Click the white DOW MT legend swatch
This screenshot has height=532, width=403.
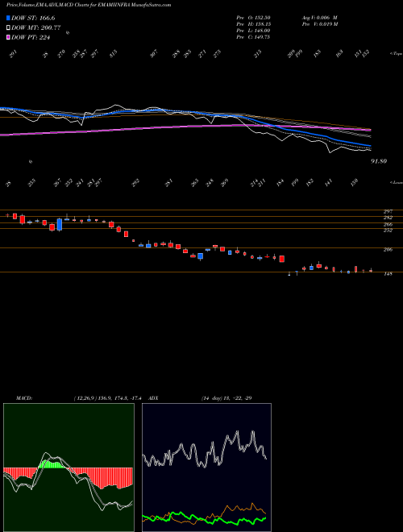(8, 28)
